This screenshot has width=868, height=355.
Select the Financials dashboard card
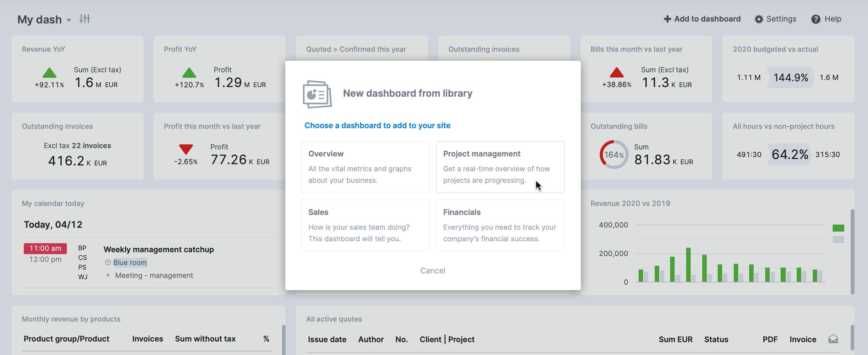pos(500,225)
